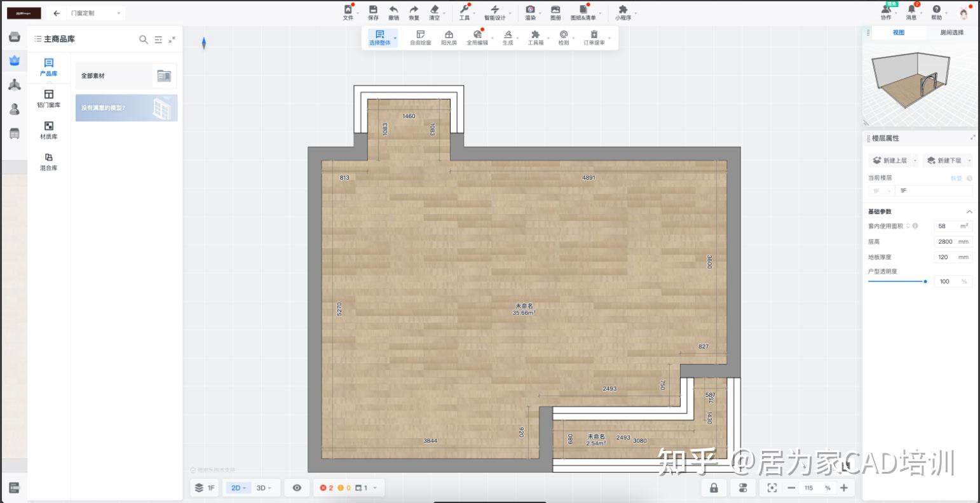
Task: Open the 混合库 mixed library tab
Action: [49, 162]
